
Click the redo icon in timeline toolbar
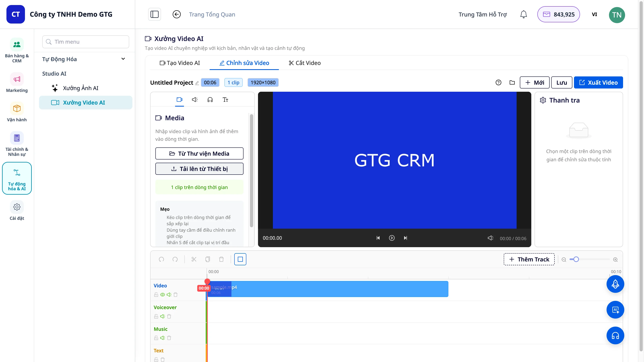click(x=175, y=259)
